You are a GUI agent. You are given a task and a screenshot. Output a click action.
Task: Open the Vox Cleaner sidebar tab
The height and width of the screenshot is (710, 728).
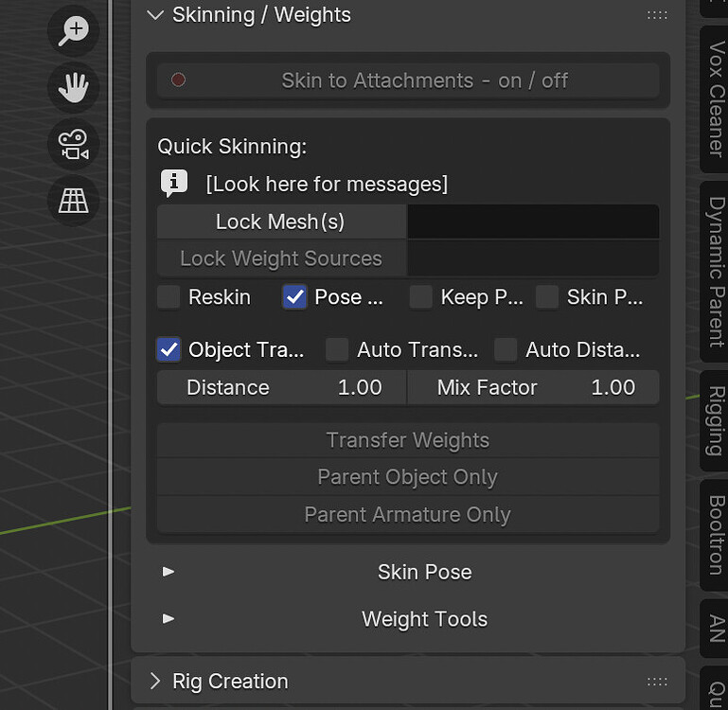pos(716,98)
